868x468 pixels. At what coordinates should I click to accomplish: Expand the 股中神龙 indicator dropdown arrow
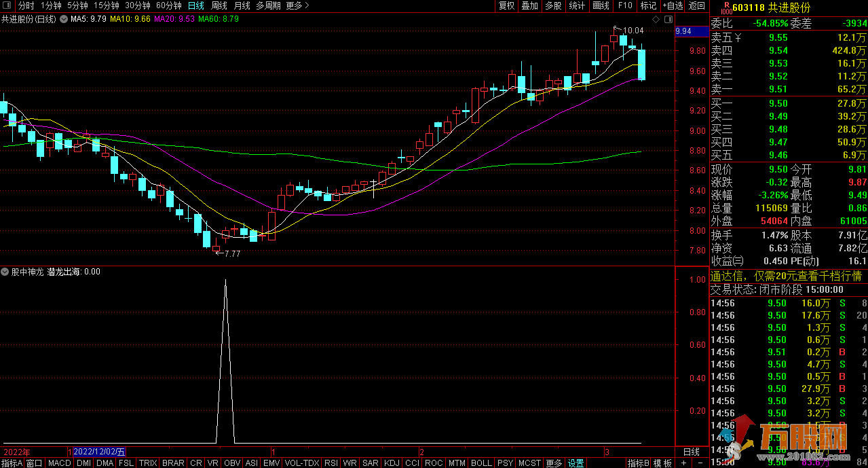point(5,272)
